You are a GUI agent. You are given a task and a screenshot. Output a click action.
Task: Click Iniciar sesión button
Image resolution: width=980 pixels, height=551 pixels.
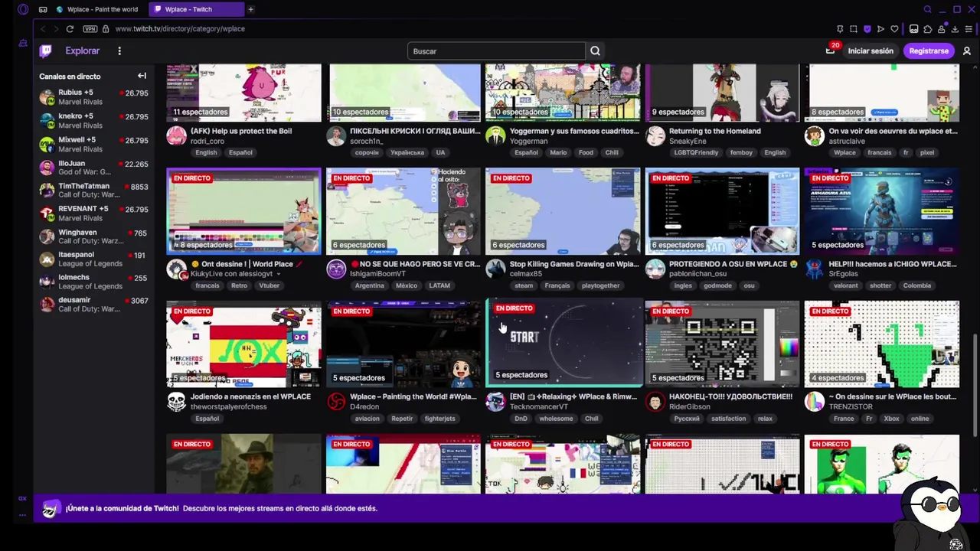871,51
